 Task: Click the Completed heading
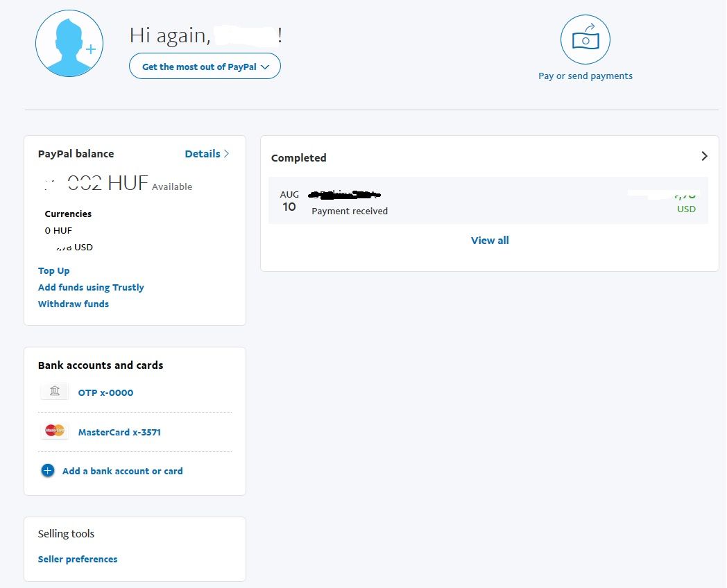click(298, 158)
